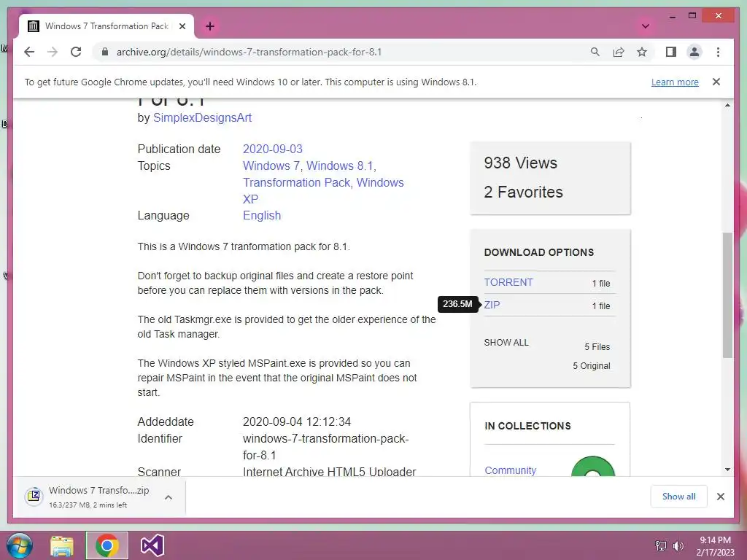View site info via the padlock icon
Viewport: 747px width, 560px height.
pos(105,52)
